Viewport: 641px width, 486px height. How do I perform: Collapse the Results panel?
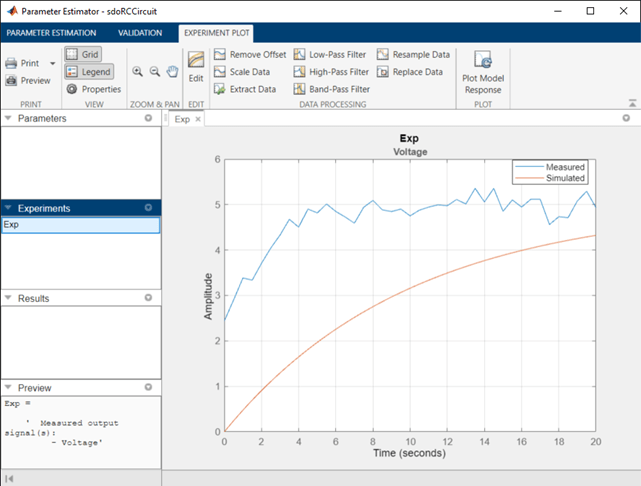coord(8,298)
